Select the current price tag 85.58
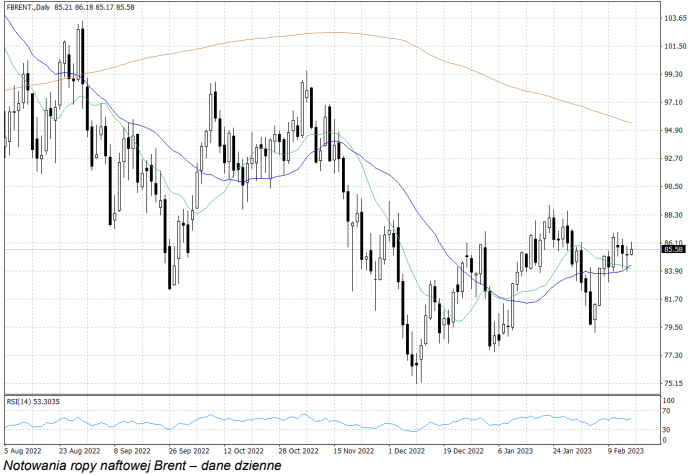Viewport: 688px width, 475px height. pyautogui.click(x=645, y=250)
